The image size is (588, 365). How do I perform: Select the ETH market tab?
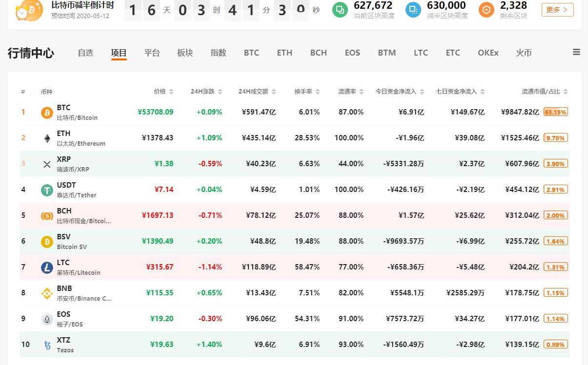coord(284,53)
